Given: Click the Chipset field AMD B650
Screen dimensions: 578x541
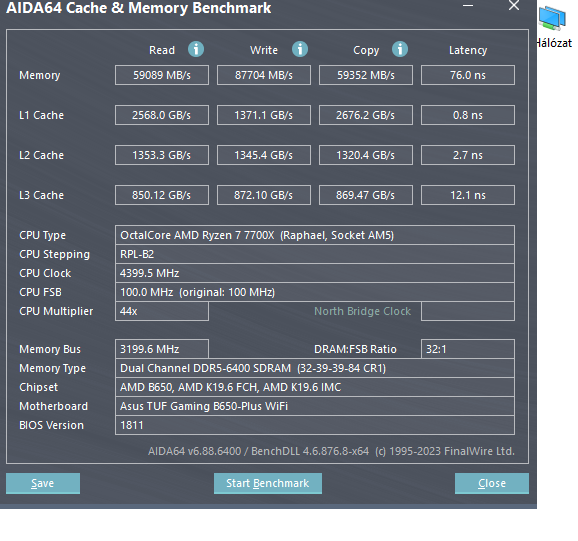Looking at the screenshot, I should tap(315, 387).
